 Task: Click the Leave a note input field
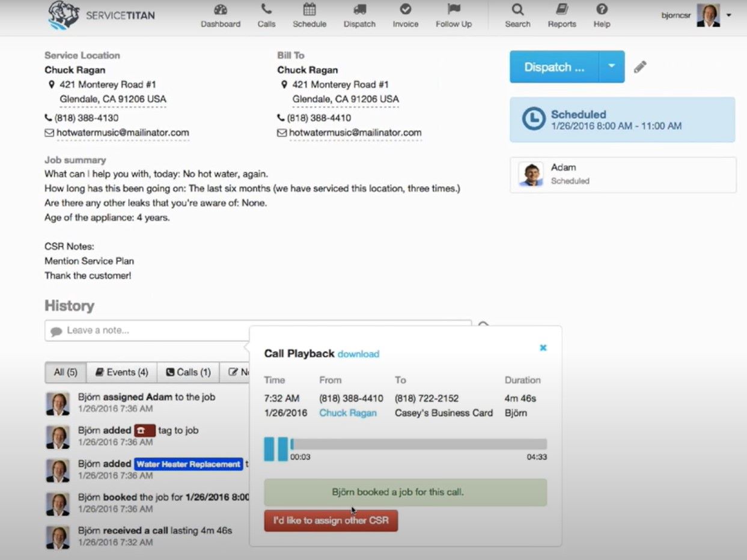258,330
